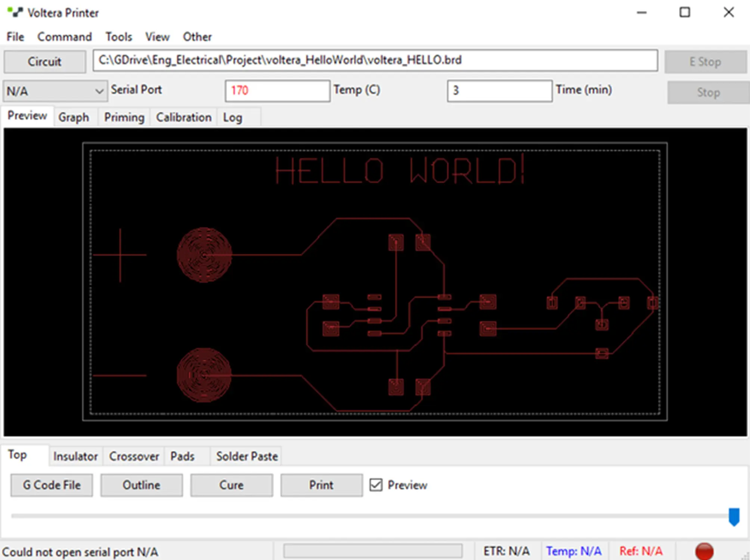
Task: Open the Log tab
Action: [x=232, y=117]
